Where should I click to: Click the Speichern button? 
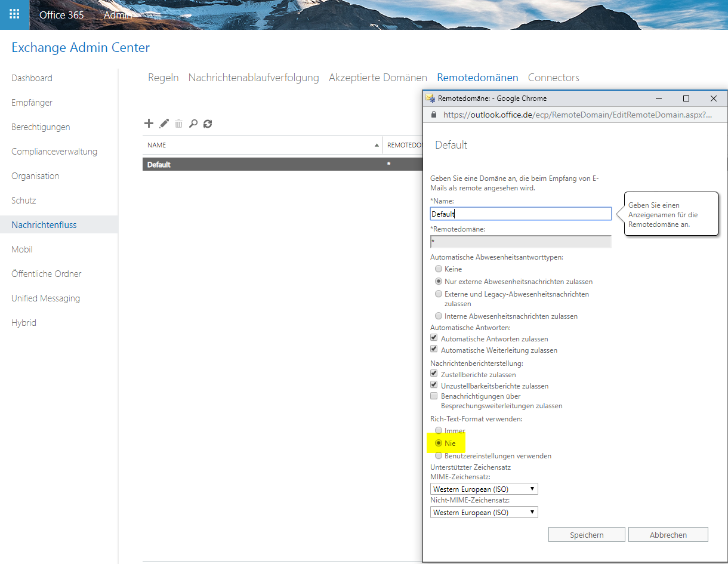click(587, 535)
